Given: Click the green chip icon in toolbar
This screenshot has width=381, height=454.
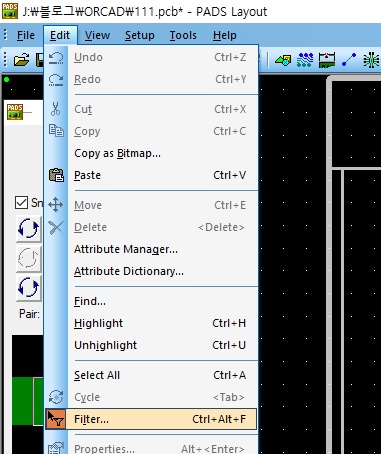Looking at the screenshot, I should [371, 60].
